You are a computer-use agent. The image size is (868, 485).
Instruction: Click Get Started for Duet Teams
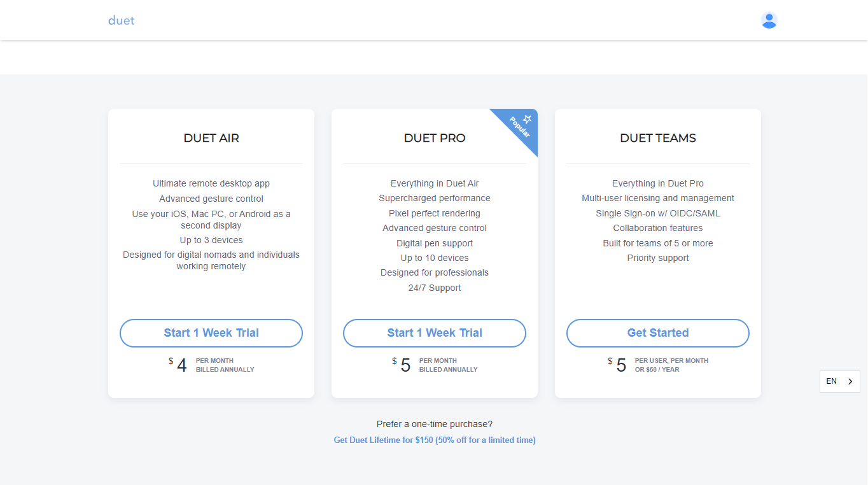pos(658,333)
